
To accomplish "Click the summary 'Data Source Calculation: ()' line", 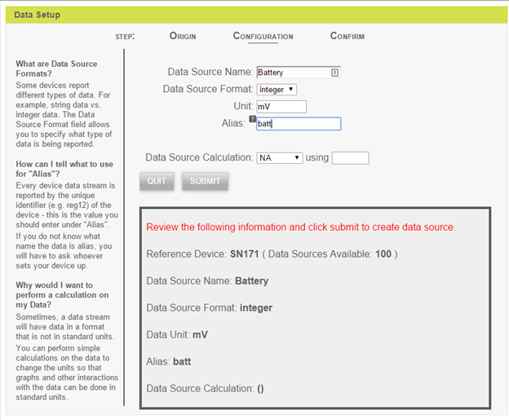I will point(206,388).
